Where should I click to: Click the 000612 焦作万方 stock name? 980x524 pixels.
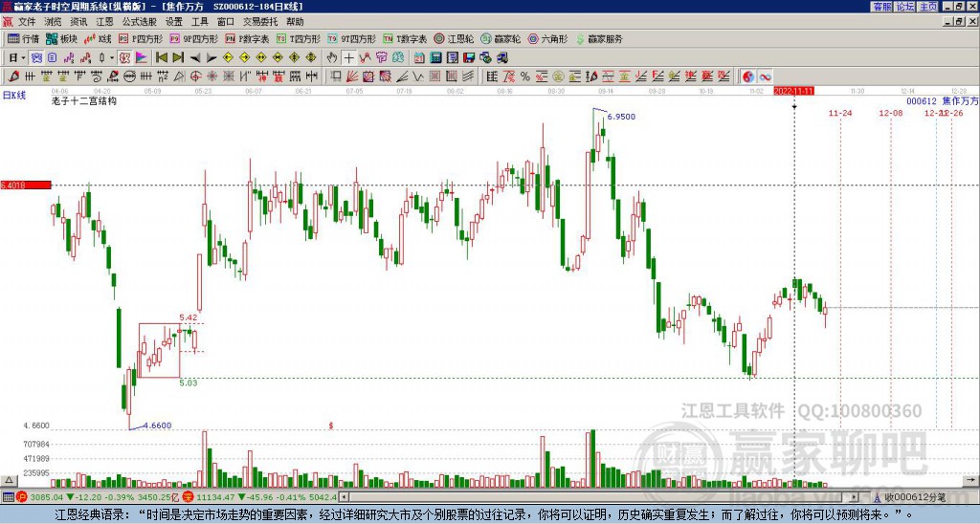pyautogui.click(x=943, y=100)
